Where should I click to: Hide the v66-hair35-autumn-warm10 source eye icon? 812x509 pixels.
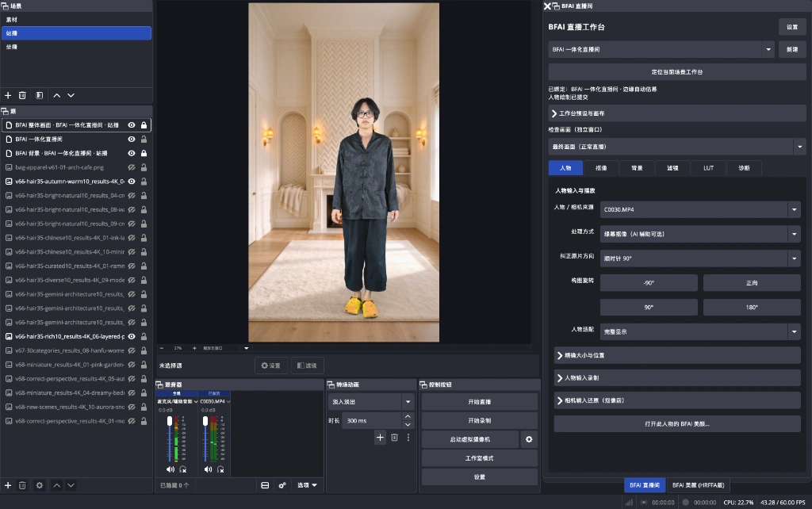132,182
